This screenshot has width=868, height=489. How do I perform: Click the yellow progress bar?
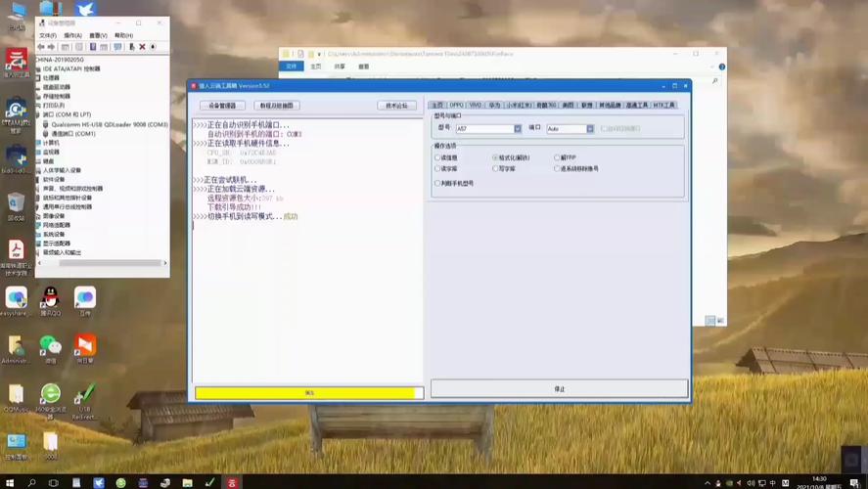(x=308, y=393)
